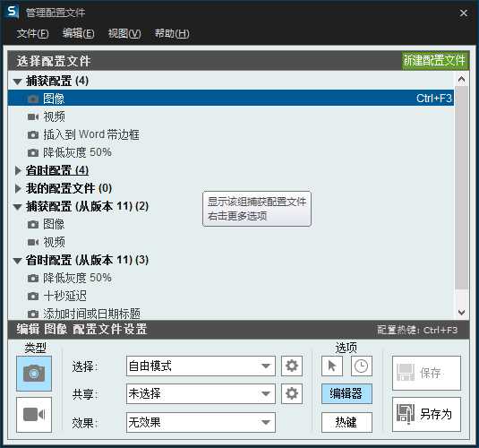Click the Snagit app logo in title bar
This screenshot has width=479, height=448.
pos(13,13)
